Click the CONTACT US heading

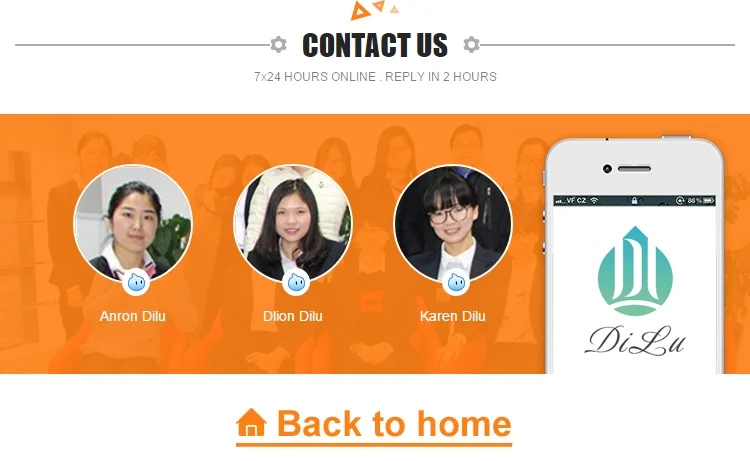[375, 45]
